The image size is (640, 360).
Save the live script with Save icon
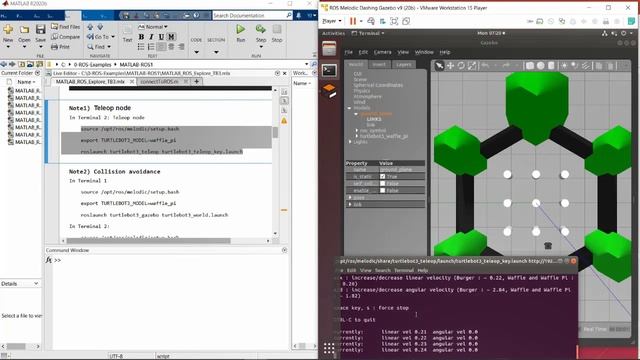[x=40, y=30]
